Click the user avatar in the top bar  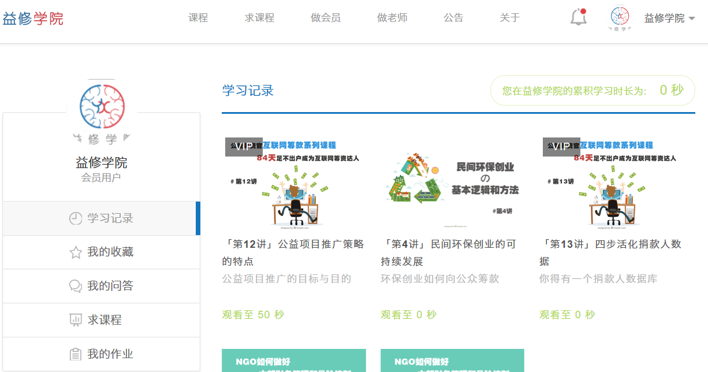click(x=620, y=17)
